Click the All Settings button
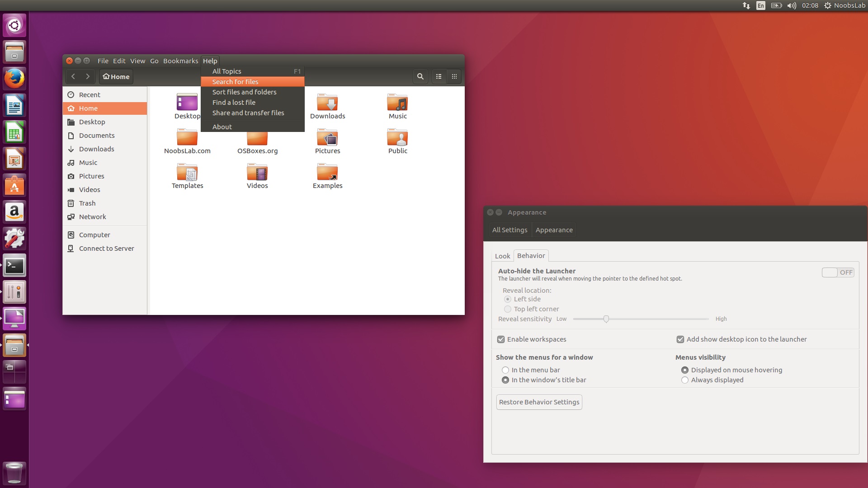The width and height of the screenshot is (868, 488). point(509,230)
